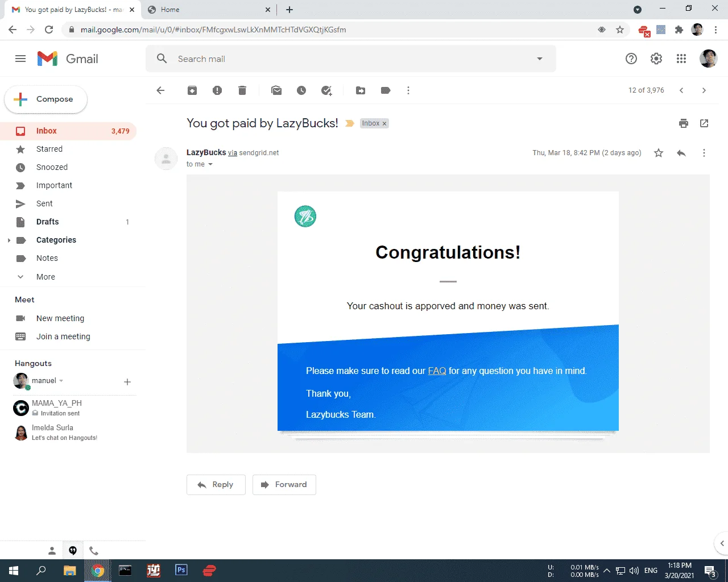Show Hangouts conversations bubble icon
Image resolution: width=728 pixels, height=582 pixels.
(x=73, y=551)
